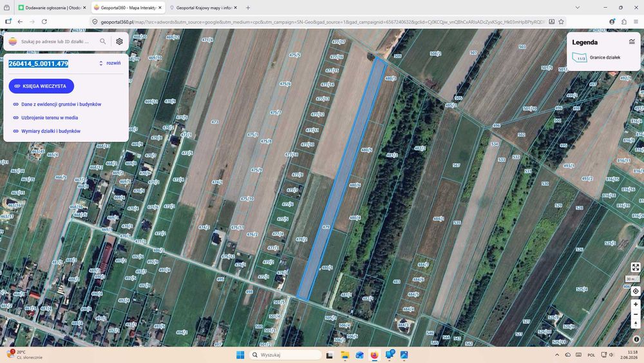The width and height of the screenshot is (644, 363).
Task: Enter fullscreen map view
Action: click(x=636, y=267)
